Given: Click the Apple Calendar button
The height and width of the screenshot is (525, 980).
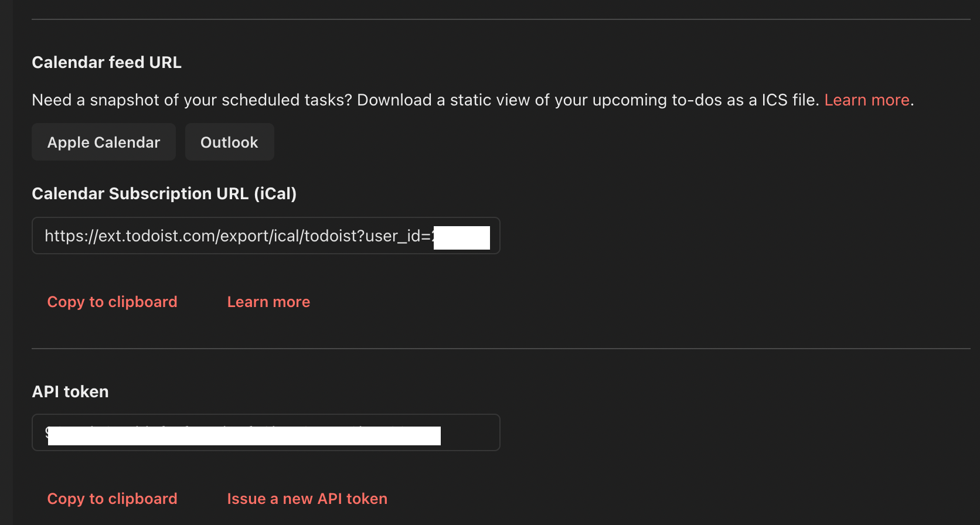Looking at the screenshot, I should tap(104, 142).
